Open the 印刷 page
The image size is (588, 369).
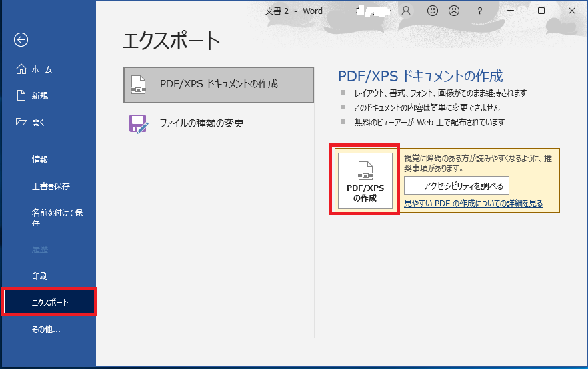[49, 276]
